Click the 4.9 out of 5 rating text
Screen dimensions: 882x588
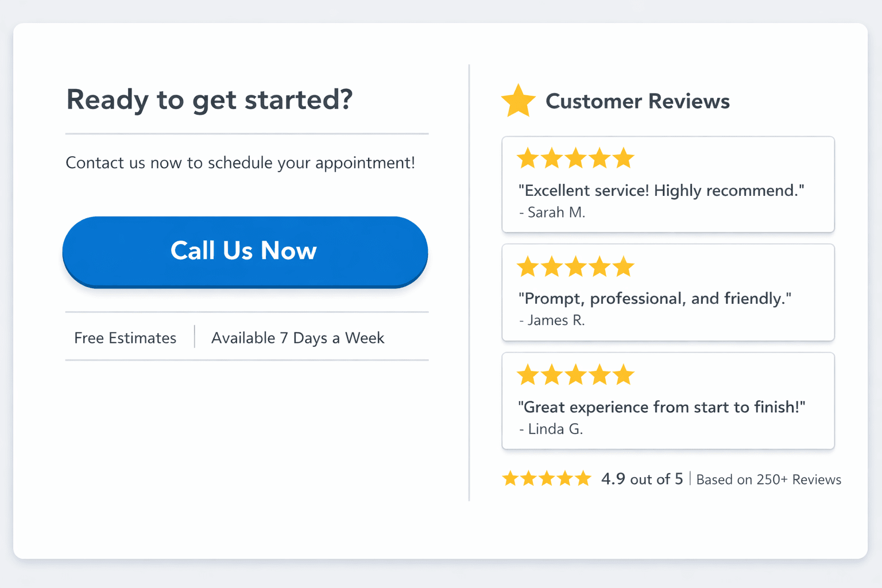tap(641, 478)
